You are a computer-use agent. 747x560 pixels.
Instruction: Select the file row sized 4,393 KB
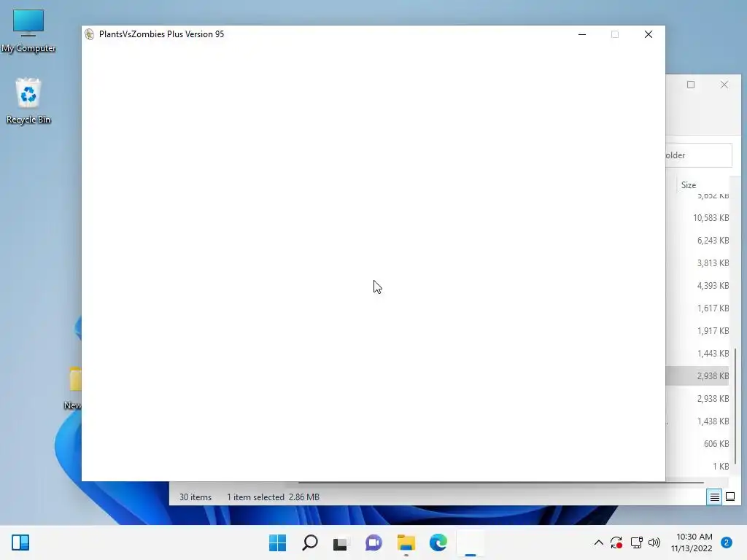697,286
